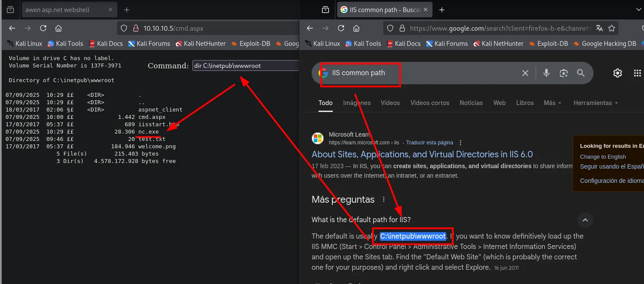This screenshot has width=644, height=284.
Task: Start voice search with the microphone
Action: click(546, 73)
